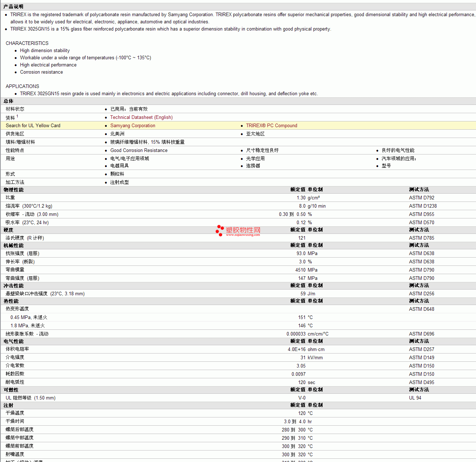
Task: Select the ASTM D149 test method cell
Action: coord(421,358)
